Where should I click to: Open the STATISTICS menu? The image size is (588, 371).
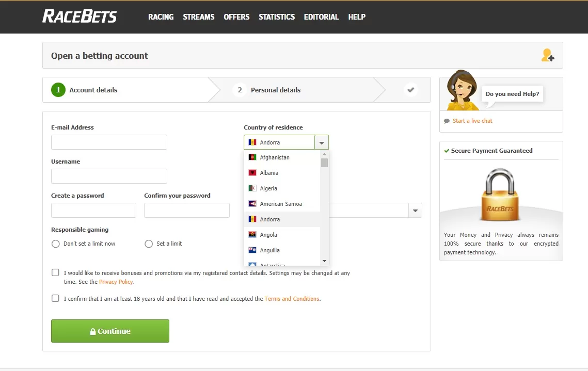277,17
